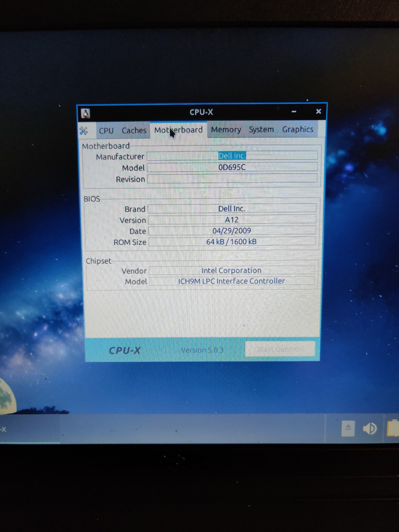399x532 pixels.
Task: Switch to the CPU tab
Action: (x=106, y=131)
